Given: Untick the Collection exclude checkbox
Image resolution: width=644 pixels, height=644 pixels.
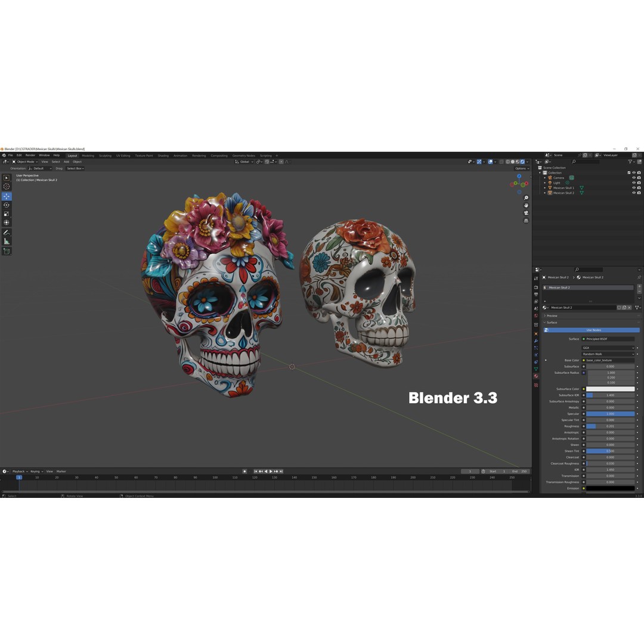Looking at the screenshot, I should 629,173.
